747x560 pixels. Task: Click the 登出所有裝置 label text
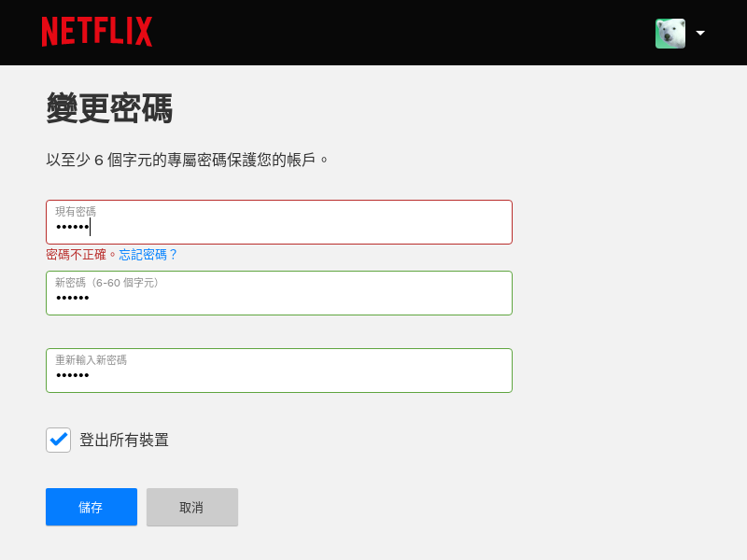[x=124, y=440]
